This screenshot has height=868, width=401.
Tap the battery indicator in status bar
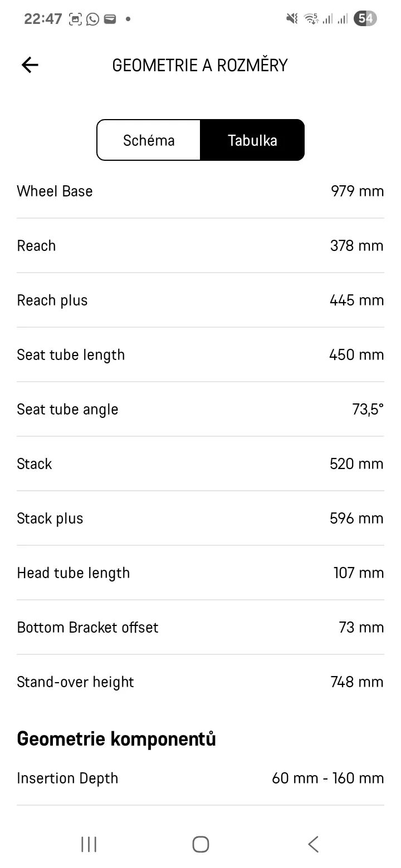[x=365, y=18]
